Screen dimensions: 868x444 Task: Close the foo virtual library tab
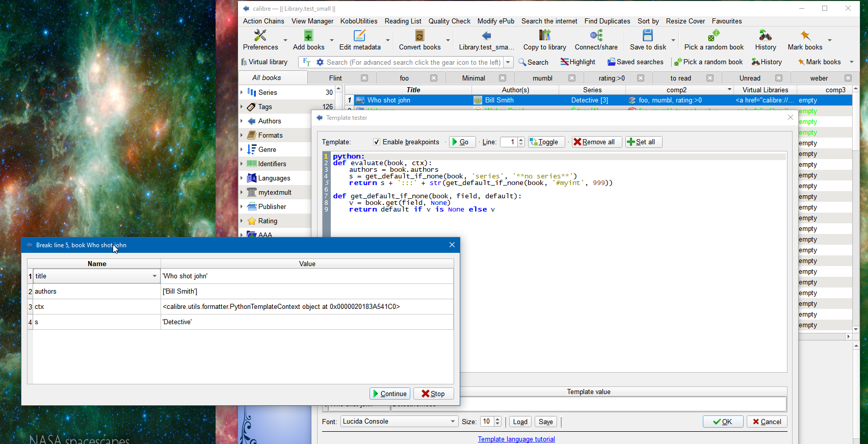(x=434, y=78)
